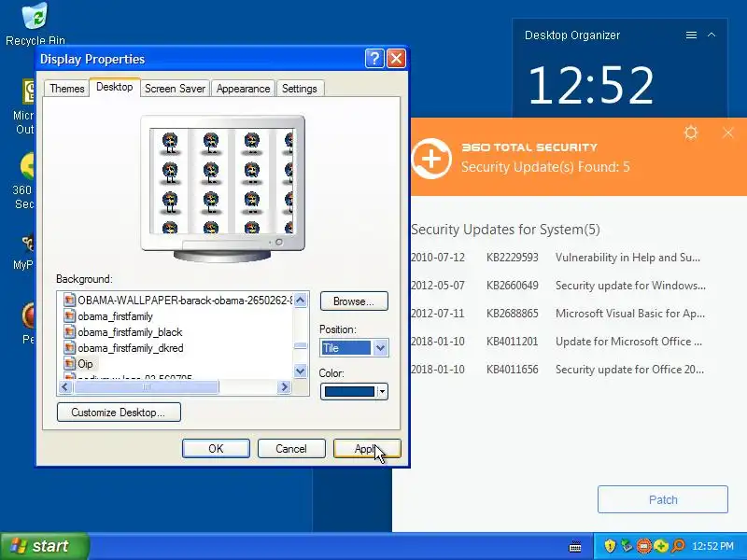This screenshot has height=560, width=747.
Task: Select update KB4011656 row
Action: click(558, 369)
